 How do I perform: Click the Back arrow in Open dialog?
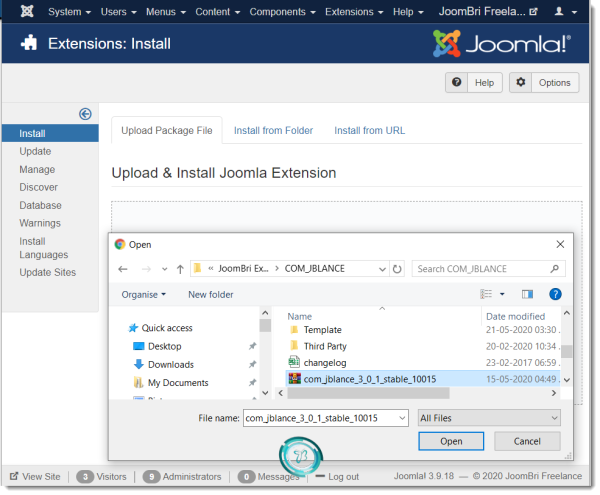[123, 269]
